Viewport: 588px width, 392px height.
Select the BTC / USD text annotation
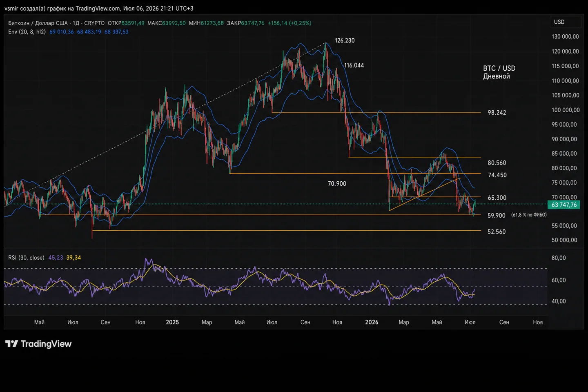[499, 69]
